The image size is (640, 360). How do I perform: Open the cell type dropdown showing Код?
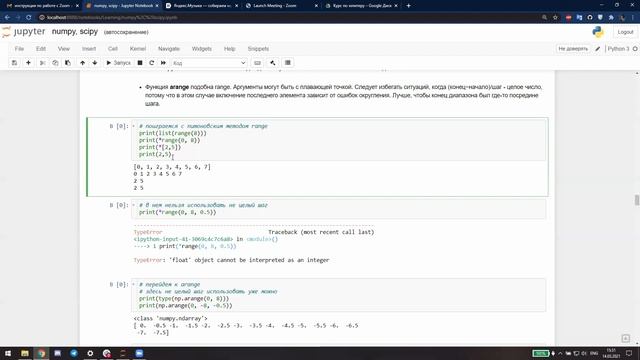[209, 63]
